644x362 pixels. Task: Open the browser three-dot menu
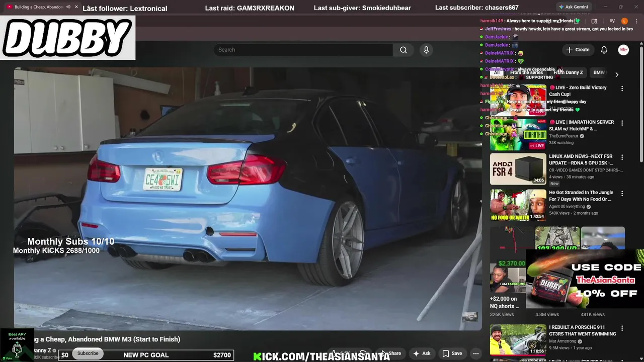coord(635,21)
